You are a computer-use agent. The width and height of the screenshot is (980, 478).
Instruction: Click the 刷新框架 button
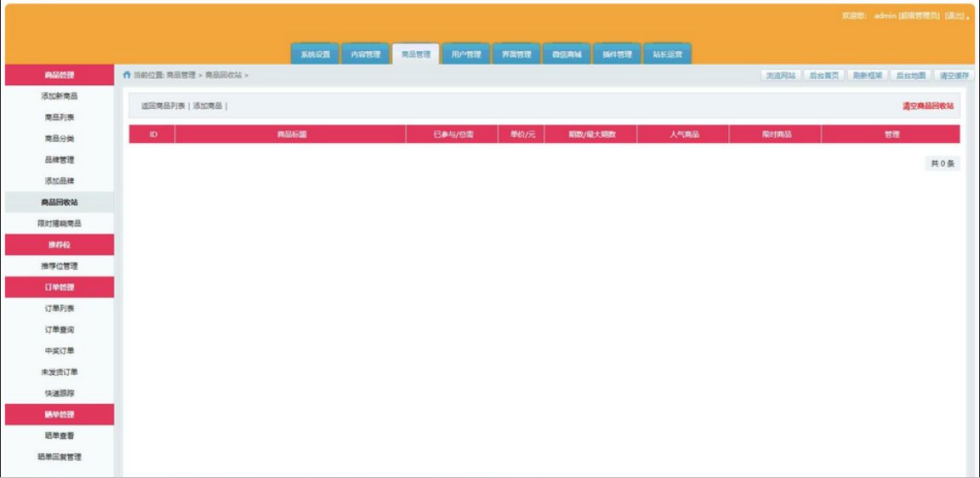click(x=868, y=76)
